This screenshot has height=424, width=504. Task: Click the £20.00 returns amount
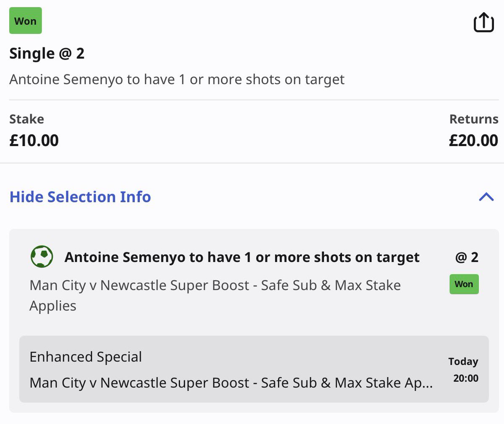473,140
